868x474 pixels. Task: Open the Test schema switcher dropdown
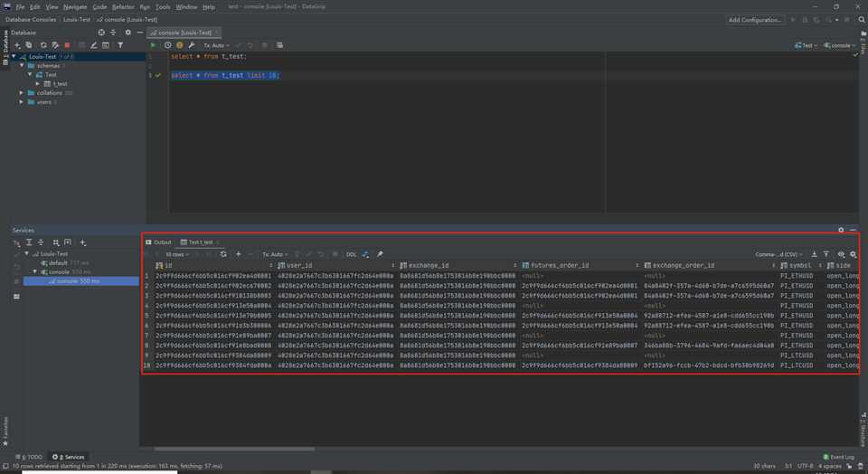tap(806, 45)
